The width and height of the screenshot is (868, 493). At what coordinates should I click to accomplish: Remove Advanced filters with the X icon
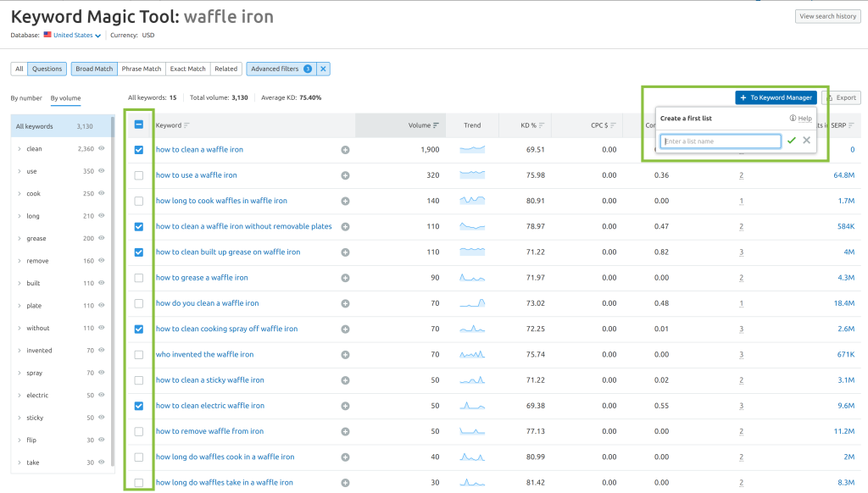point(324,69)
